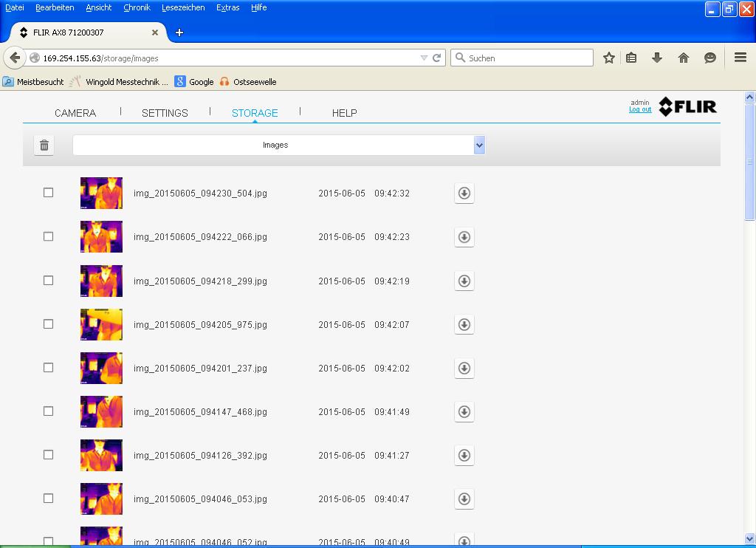Open the Meistbesucht bookmark
The image size is (756, 548).
pyautogui.click(x=33, y=82)
